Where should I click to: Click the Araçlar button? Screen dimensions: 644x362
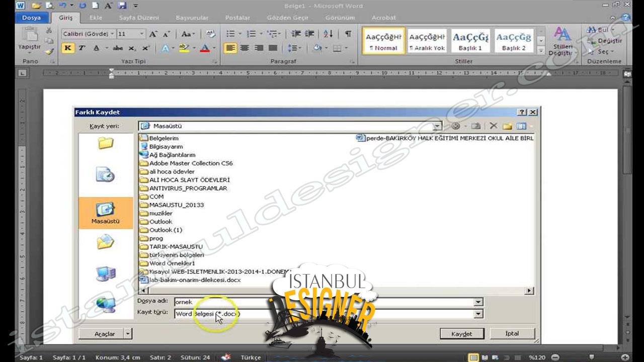tap(105, 333)
